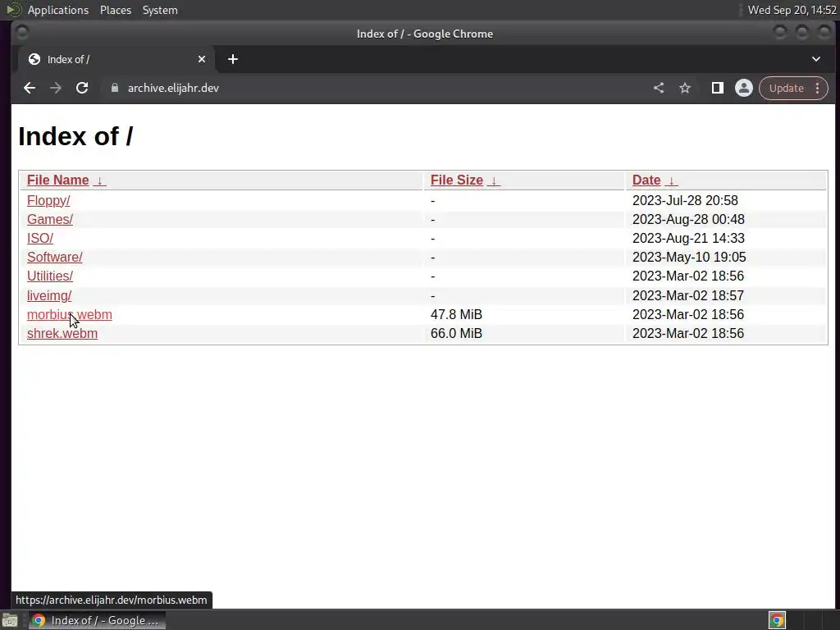Sort by File Size header
Viewport: 840px width, 630px height.
click(x=457, y=180)
